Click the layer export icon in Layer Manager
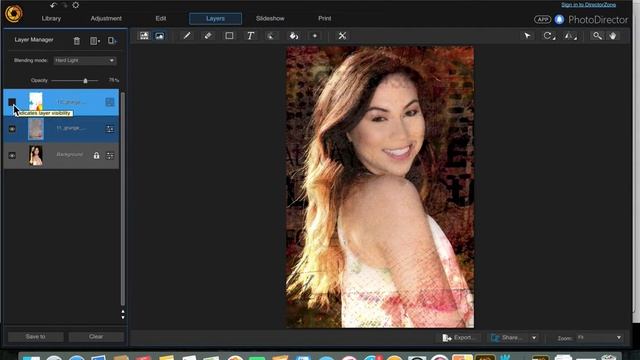Viewport: 640px width, 360px height. pos(112,41)
